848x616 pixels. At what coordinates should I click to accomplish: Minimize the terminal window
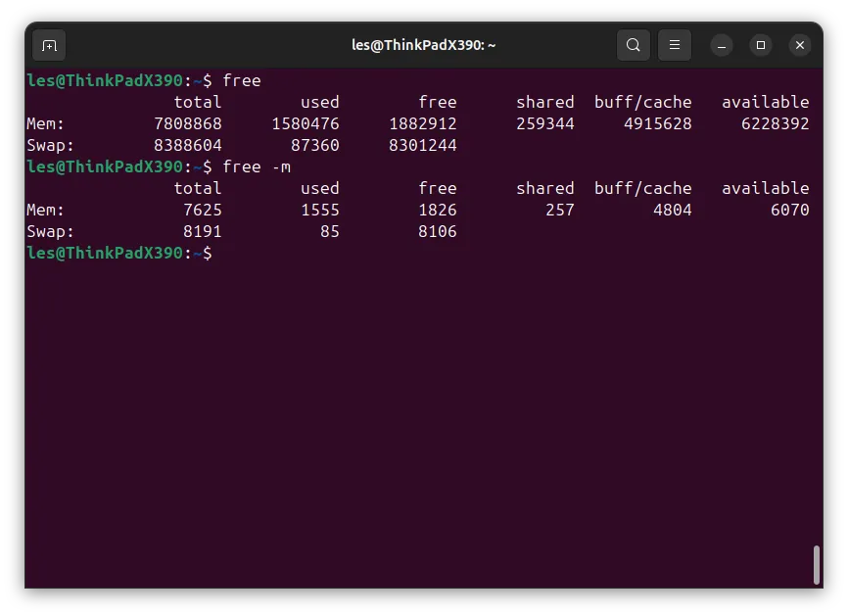722,45
